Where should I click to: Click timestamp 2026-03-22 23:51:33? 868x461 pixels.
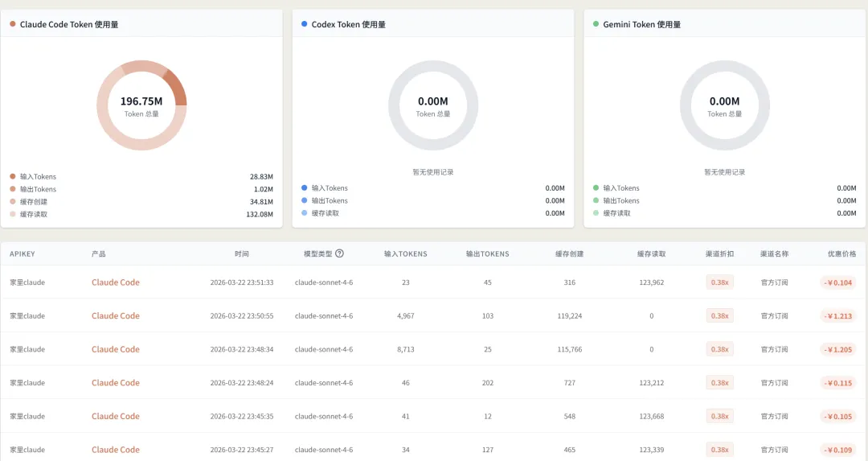coord(242,282)
